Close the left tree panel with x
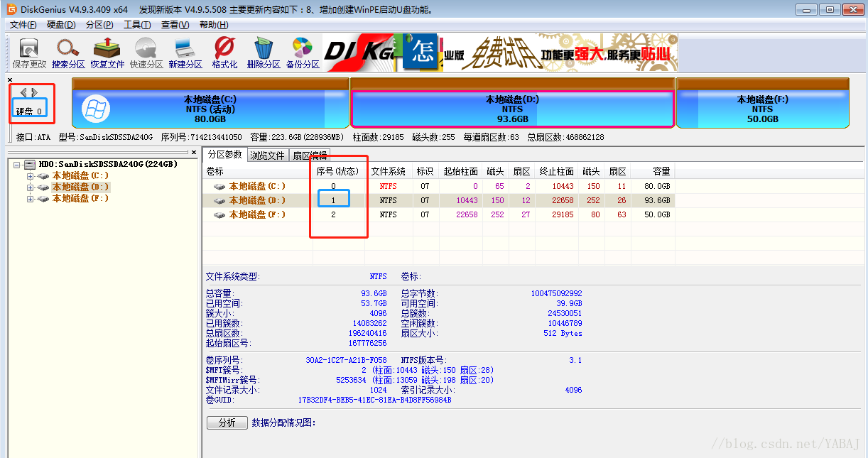This screenshot has height=458, width=868. click(x=193, y=152)
